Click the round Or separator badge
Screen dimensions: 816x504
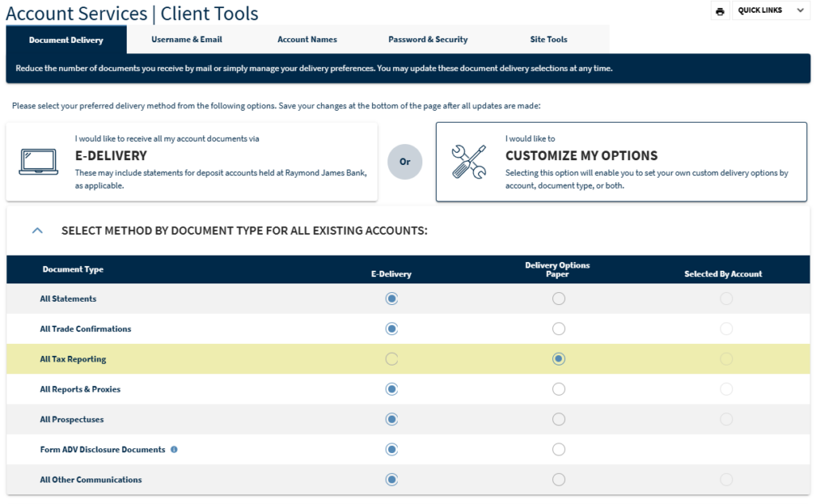[x=405, y=162]
